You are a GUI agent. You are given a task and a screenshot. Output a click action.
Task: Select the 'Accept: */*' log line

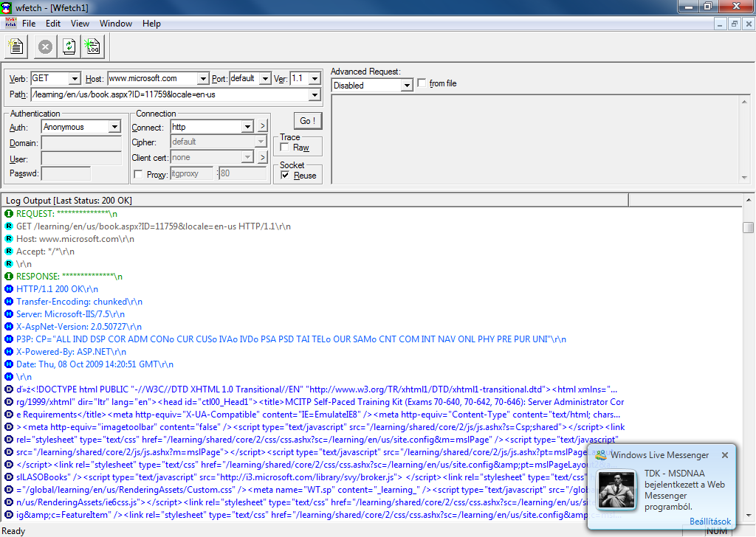[45, 252]
